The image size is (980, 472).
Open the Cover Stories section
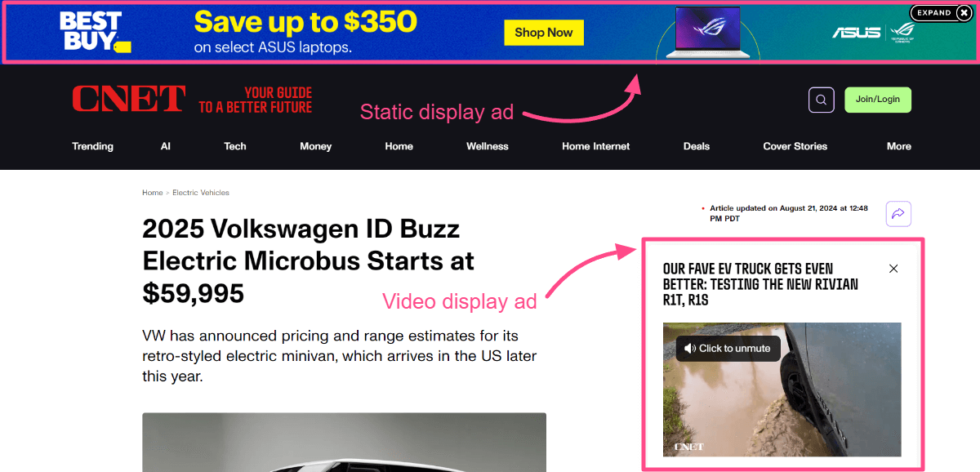[795, 146]
